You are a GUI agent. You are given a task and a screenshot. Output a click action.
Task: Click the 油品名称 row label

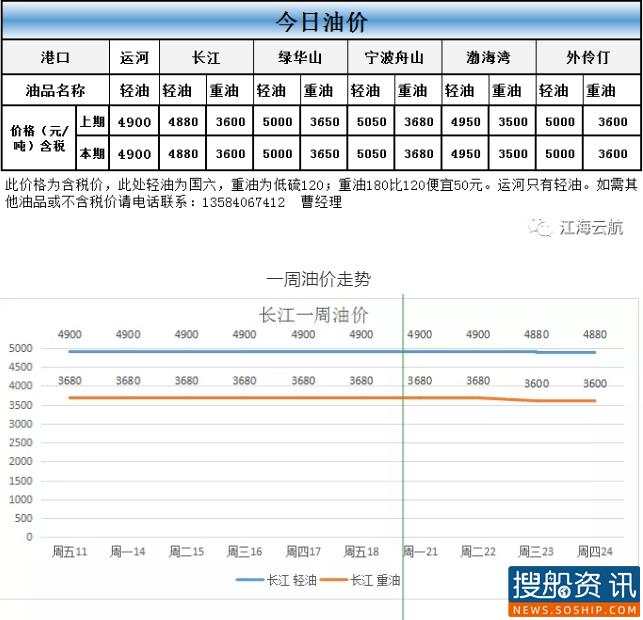[55, 90]
